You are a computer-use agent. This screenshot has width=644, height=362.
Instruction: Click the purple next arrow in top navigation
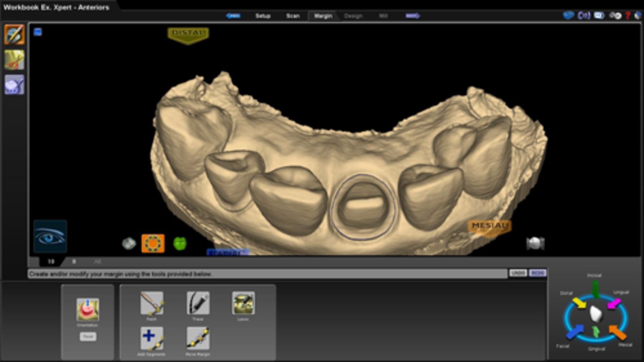pos(413,16)
